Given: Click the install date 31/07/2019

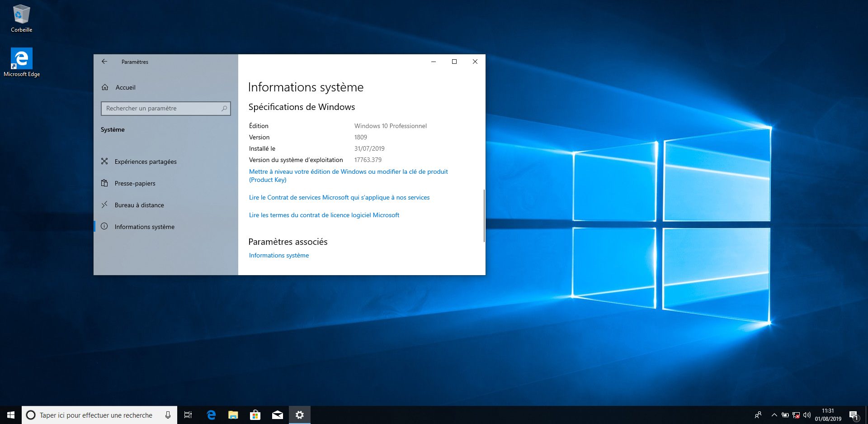Looking at the screenshot, I should click(x=369, y=148).
